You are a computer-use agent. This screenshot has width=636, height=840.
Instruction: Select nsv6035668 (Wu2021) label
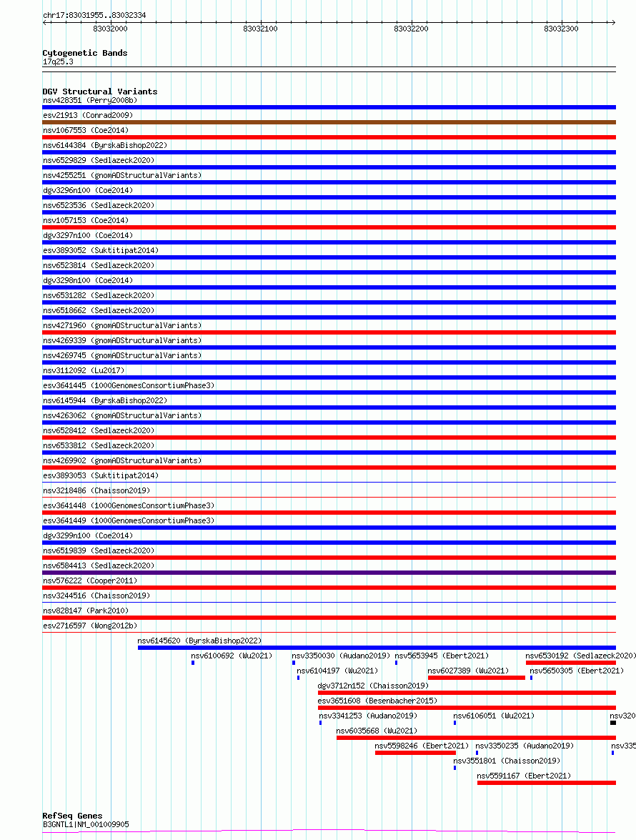click(377, 730)
